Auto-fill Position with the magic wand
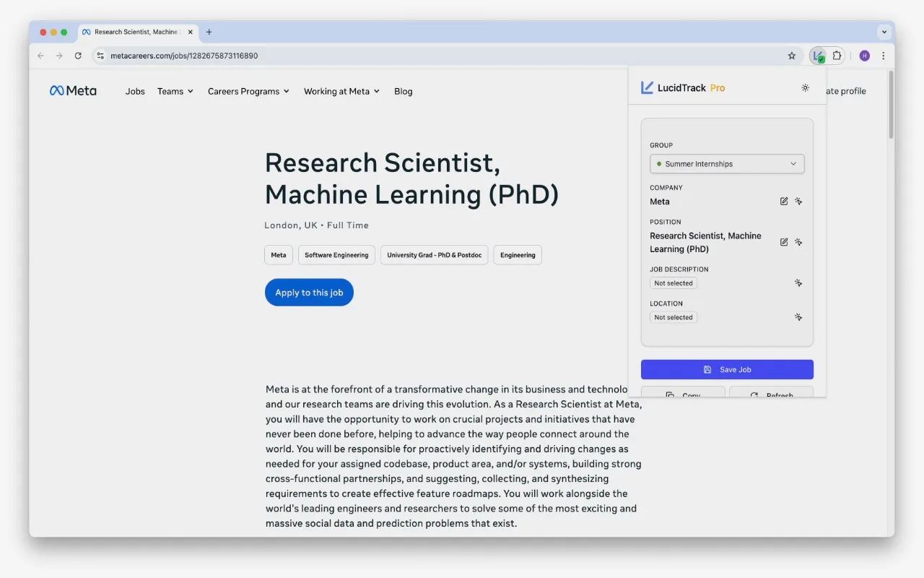Screen dimensions: 924x578 pos(798,242)
